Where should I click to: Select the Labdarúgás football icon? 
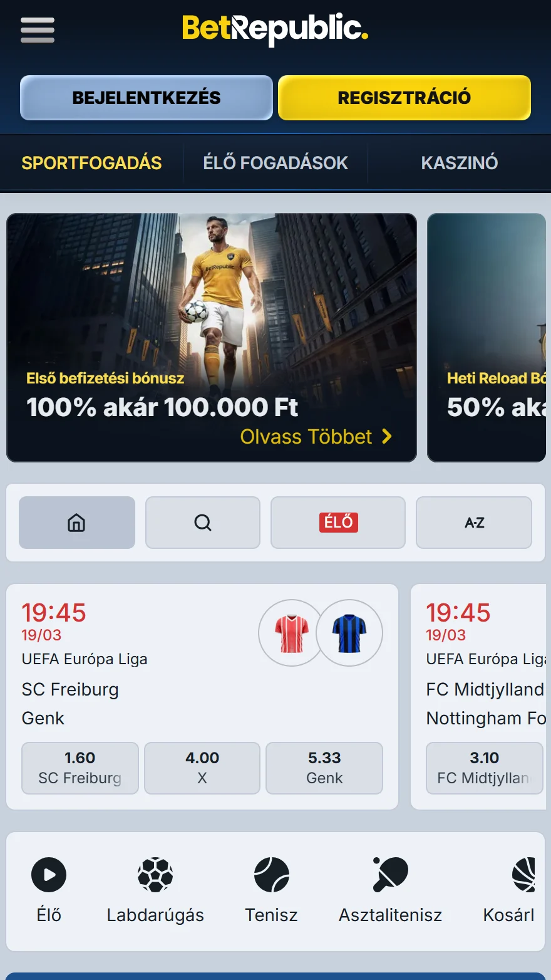click(155, 875)
